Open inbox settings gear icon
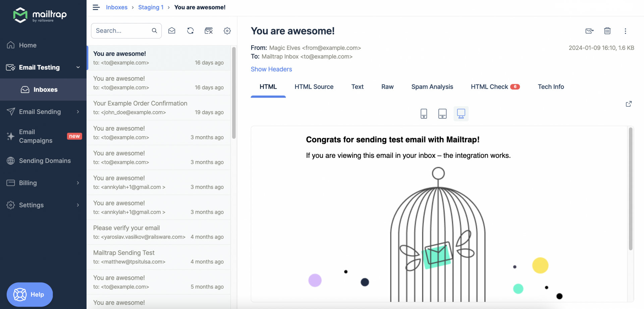 pyautogui.click(x=227, y=31)
